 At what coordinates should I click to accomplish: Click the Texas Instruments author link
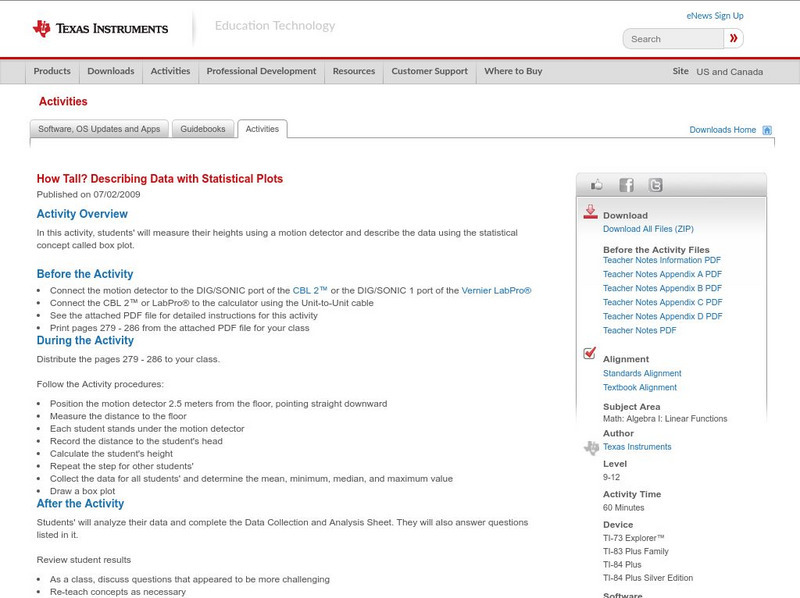point(637,447)
